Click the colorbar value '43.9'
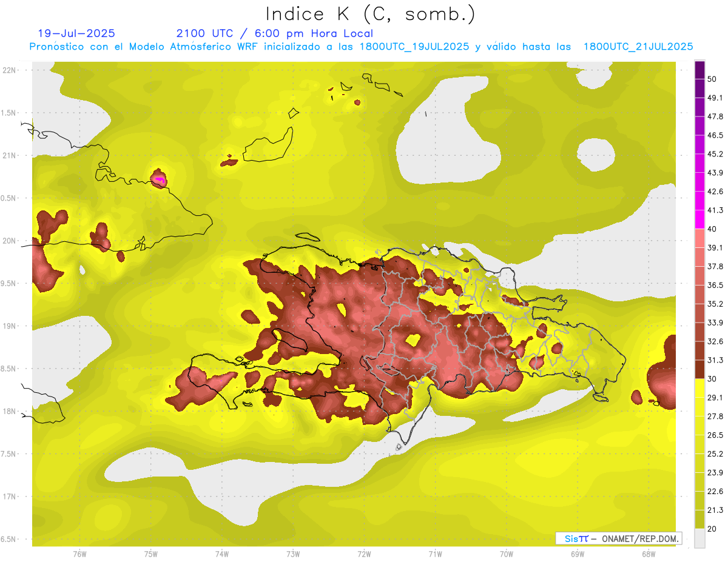This screenshot has width=728, height=562. (715, 173)
